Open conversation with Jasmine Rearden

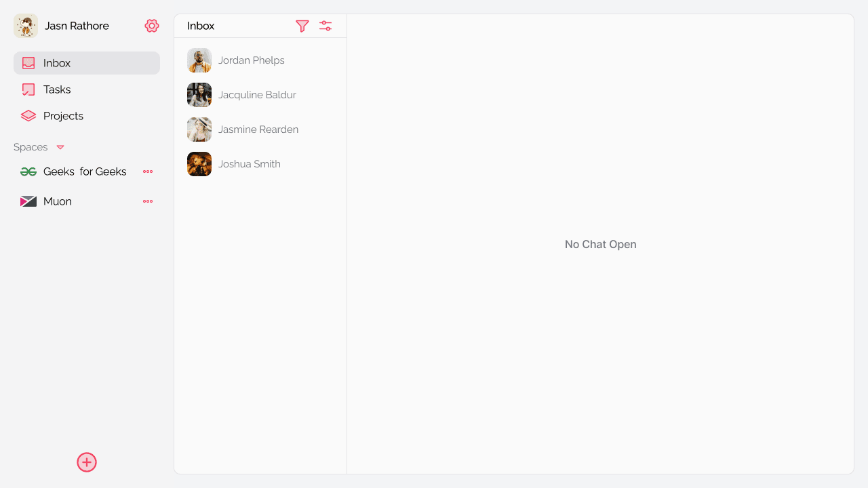(x=260, y=129)
